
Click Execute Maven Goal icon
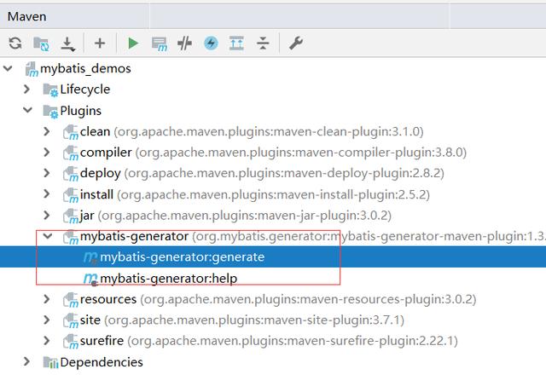[160, 43]
